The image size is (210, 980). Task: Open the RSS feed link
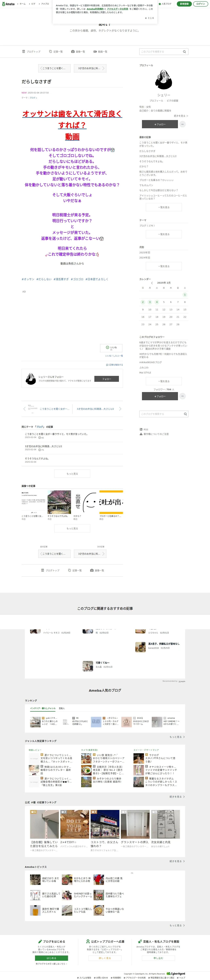click(144, 429)
